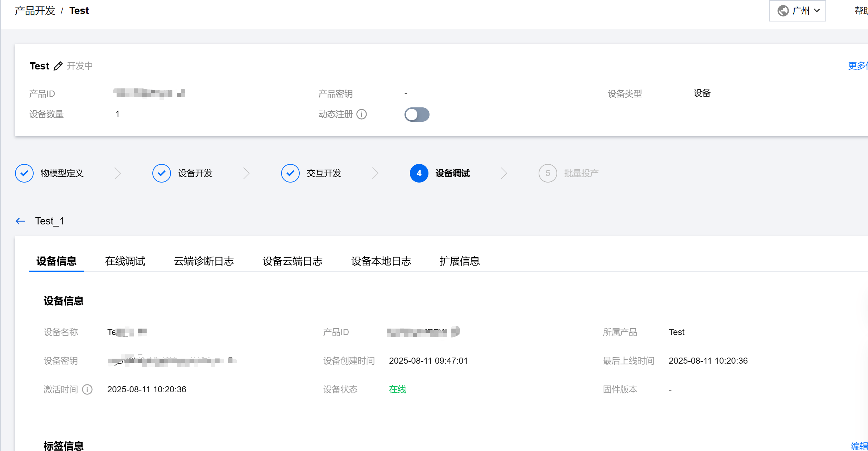Image resolution: width=868 pixels, height=451 pixels.
Task: Toggle the 动态注册 switch
Action: click(x=417, y=115)
